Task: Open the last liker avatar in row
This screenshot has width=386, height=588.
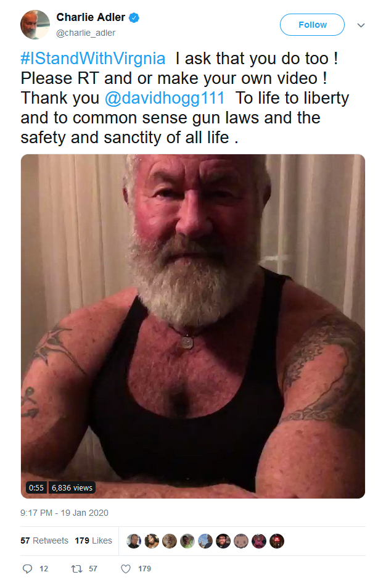Action: 277,540
